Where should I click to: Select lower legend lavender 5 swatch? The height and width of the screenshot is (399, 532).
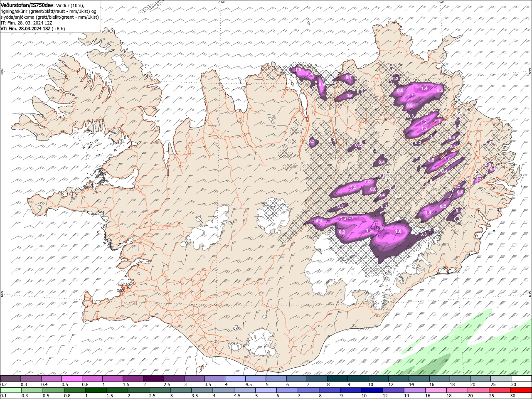(266, 390)
